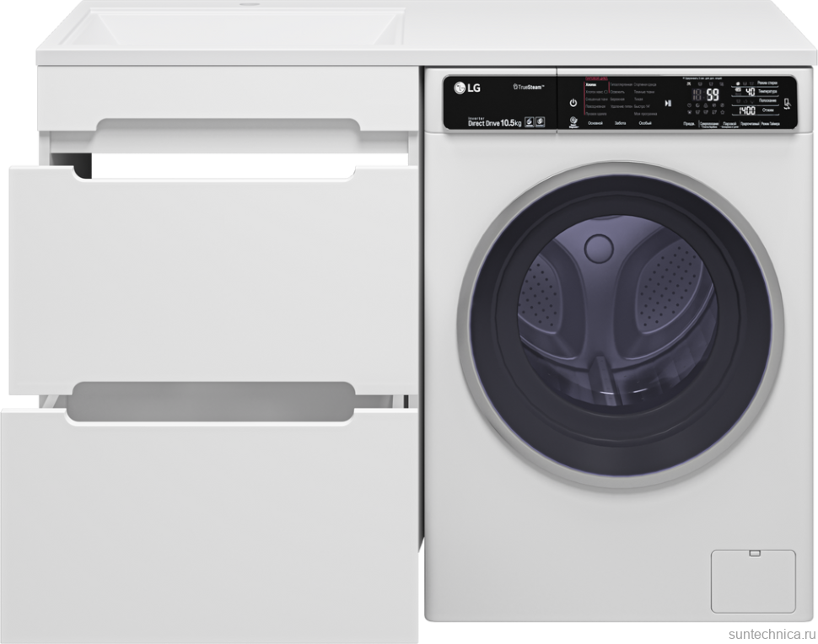The image size is (818, 644).
Task: Tap the NFC tag-on phone icon
Action: [787, 105]
